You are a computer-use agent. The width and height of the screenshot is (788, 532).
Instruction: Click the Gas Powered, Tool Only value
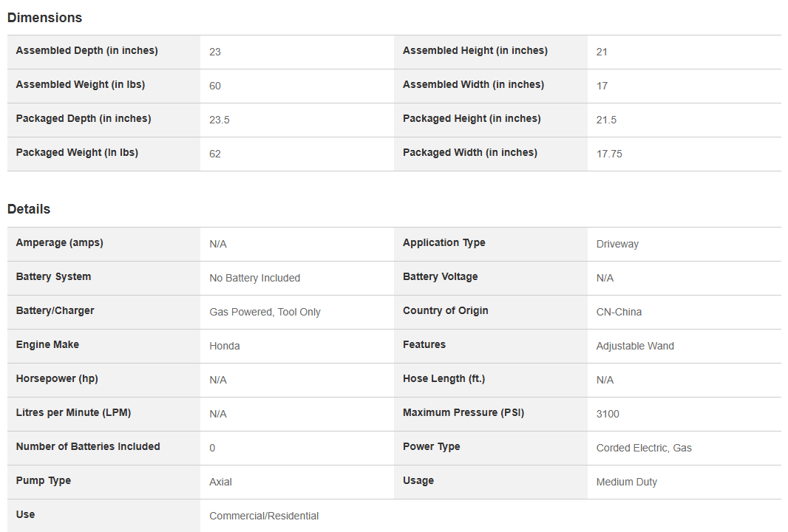click(x=265, y=312)
